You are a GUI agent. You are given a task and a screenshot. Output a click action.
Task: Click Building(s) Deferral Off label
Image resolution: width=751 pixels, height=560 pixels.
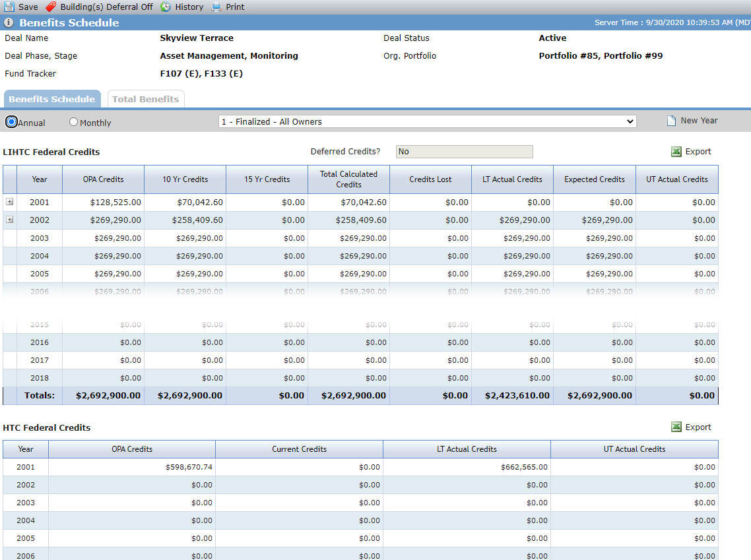pos(106,7)
